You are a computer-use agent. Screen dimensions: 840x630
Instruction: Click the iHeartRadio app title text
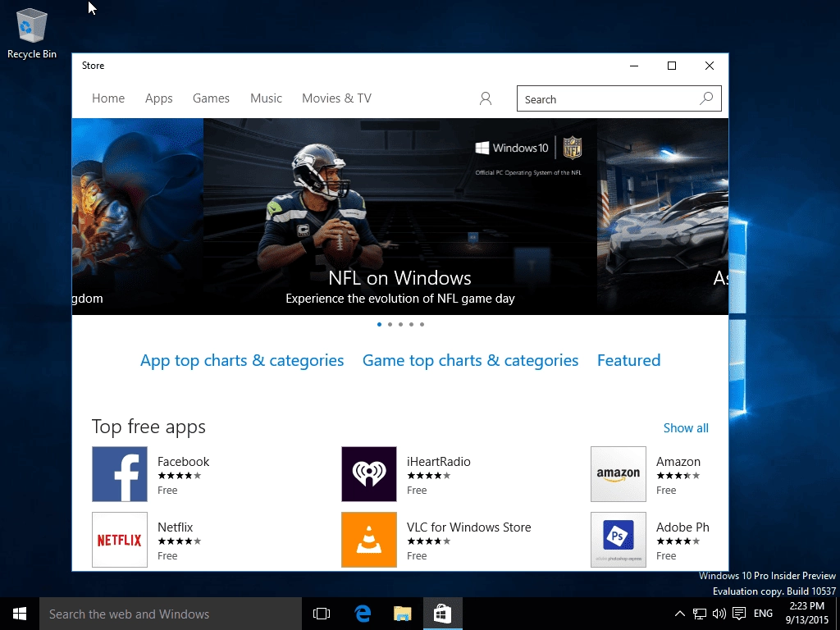pos(438,461)
